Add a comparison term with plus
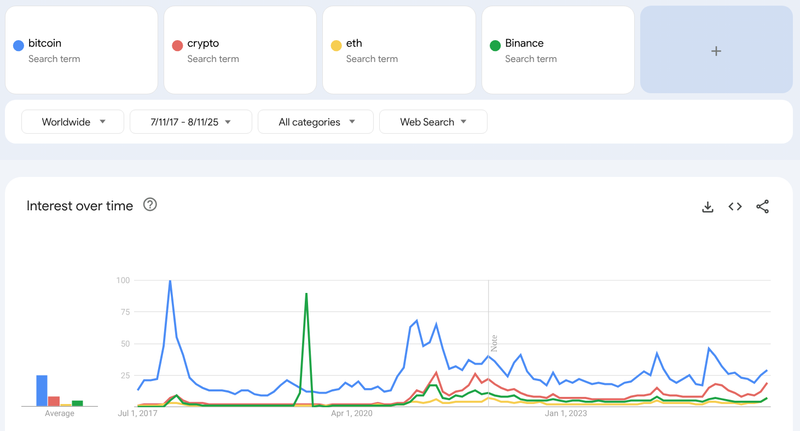Screen dimensions: 800x431 click(716, 51)
